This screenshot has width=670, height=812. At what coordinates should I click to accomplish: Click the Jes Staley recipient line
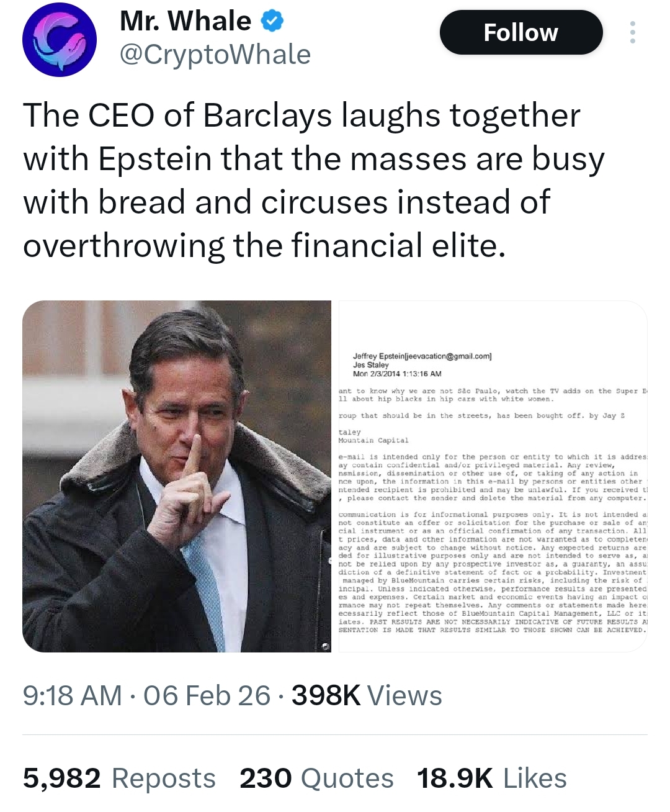click(x=371, y=365)
